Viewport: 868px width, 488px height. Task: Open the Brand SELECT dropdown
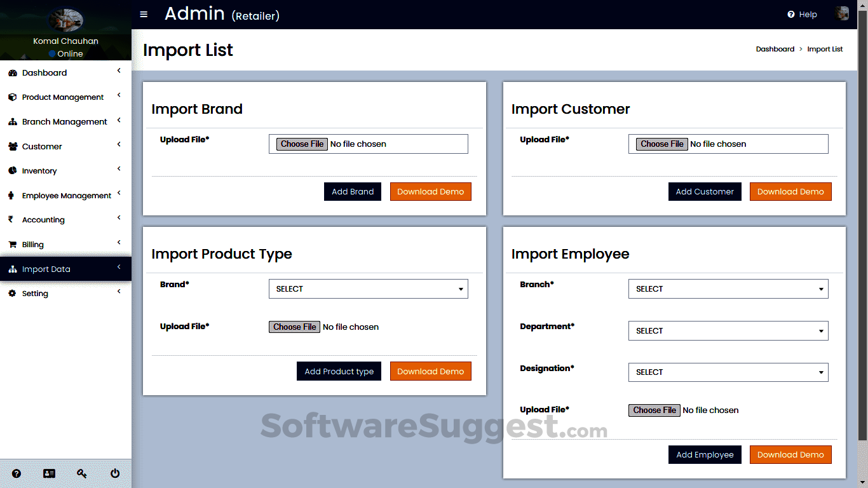(369, 289)
